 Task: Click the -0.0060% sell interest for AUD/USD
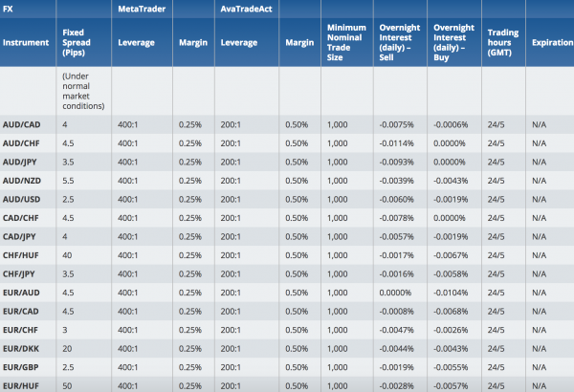click(x=396, y=199)
